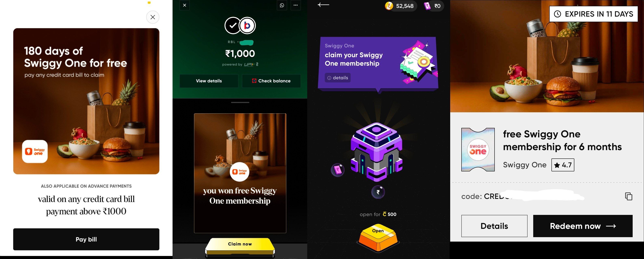Open the three-dots more options menu
Image resolution: width=644 pixels, height=259 pixels.
pos(295,5)
